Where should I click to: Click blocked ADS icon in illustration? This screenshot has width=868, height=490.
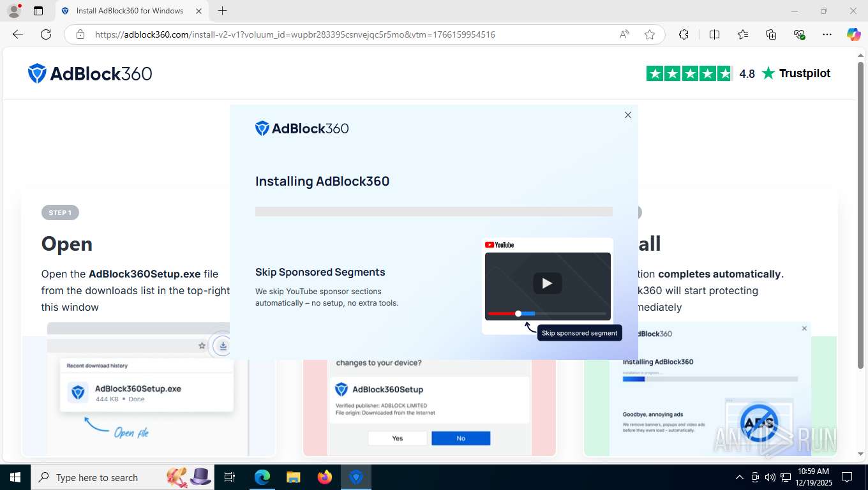pyautogui.click(x=759, y=422)
